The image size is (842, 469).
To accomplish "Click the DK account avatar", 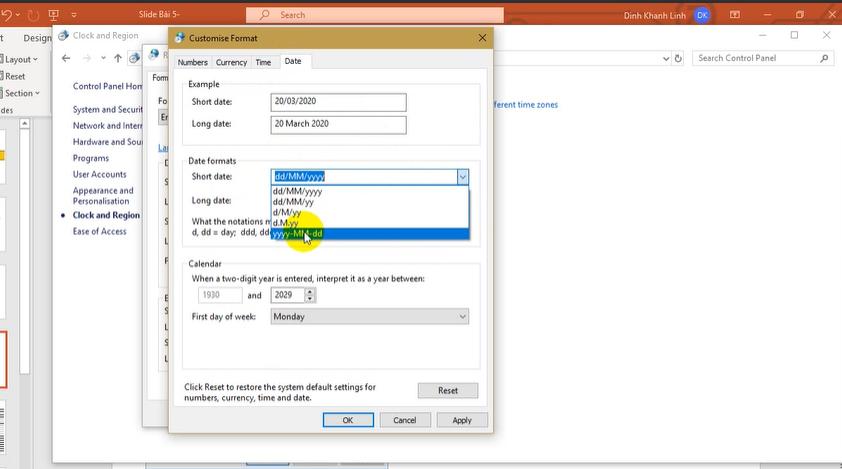I will (702, 15).
